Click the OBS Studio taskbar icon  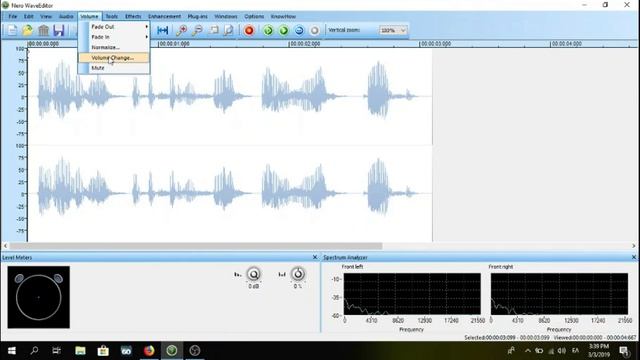coord(195,351)
